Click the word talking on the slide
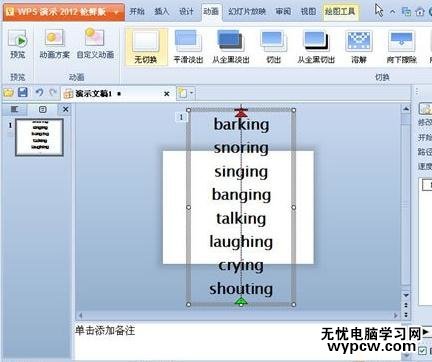 [241, 219]
